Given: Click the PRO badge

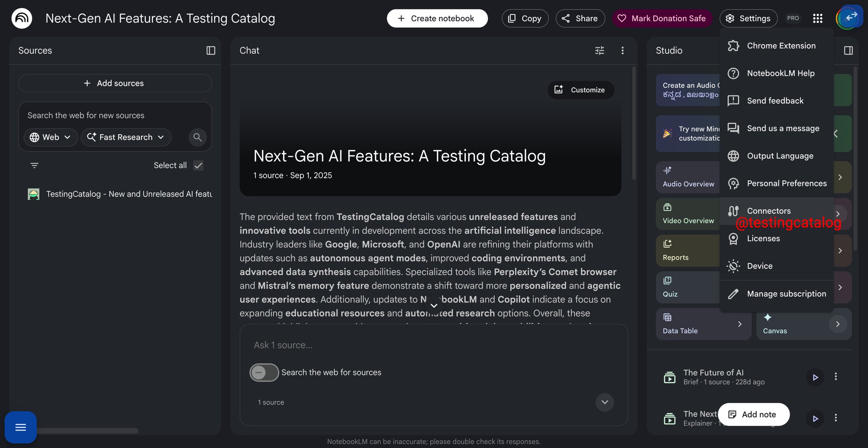Looking at the screenshot, I should 793,18.
